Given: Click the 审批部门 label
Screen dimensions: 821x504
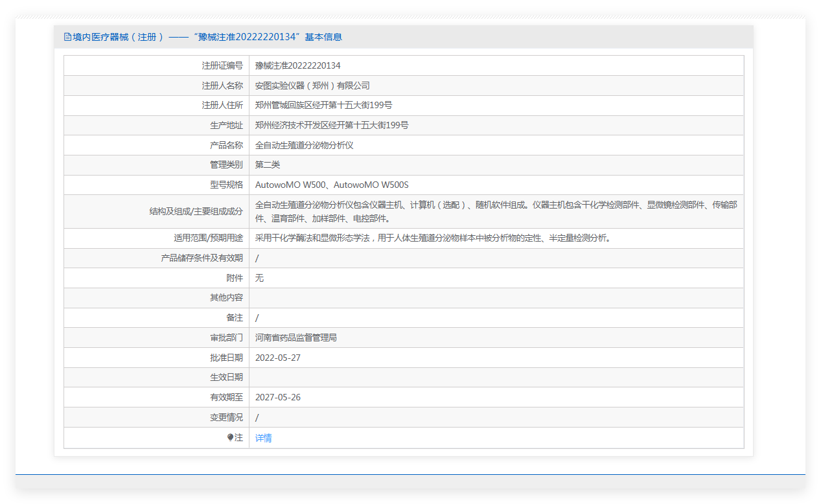Looking at the screenshot, I should [x=226, y=338].
